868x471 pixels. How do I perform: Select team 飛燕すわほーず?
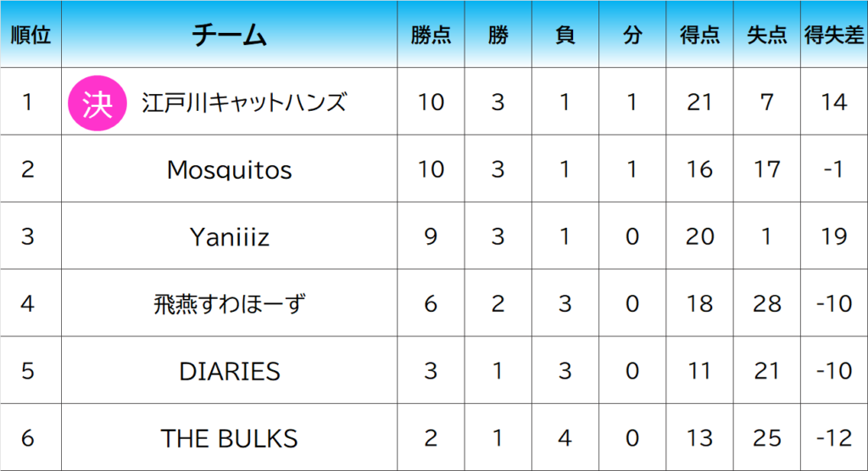pos(229,303)
